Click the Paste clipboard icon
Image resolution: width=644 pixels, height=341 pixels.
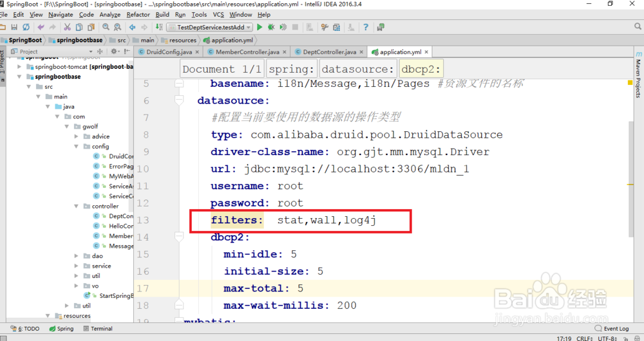pyautogui.click(x=91, y=27)
